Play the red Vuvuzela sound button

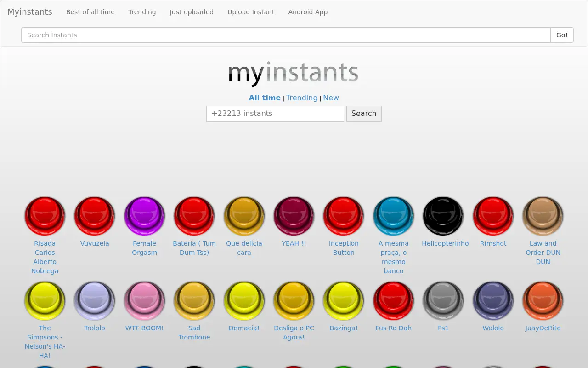95,216
